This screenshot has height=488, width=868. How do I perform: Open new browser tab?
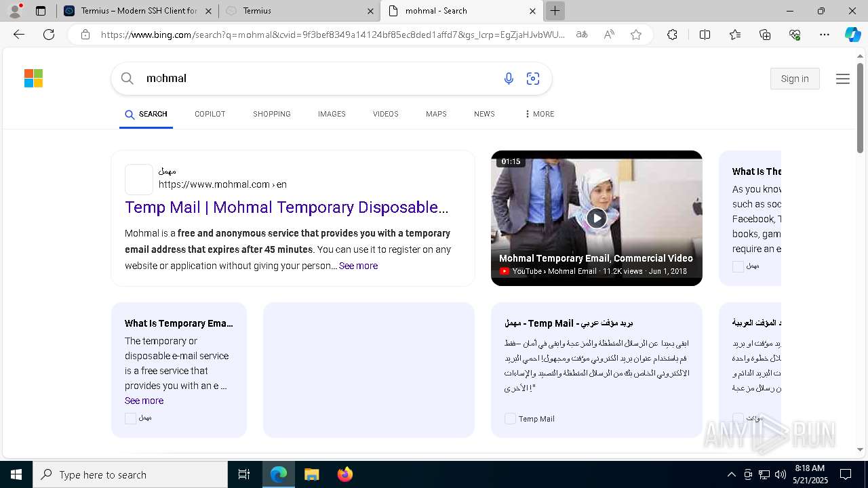[555, 11]
